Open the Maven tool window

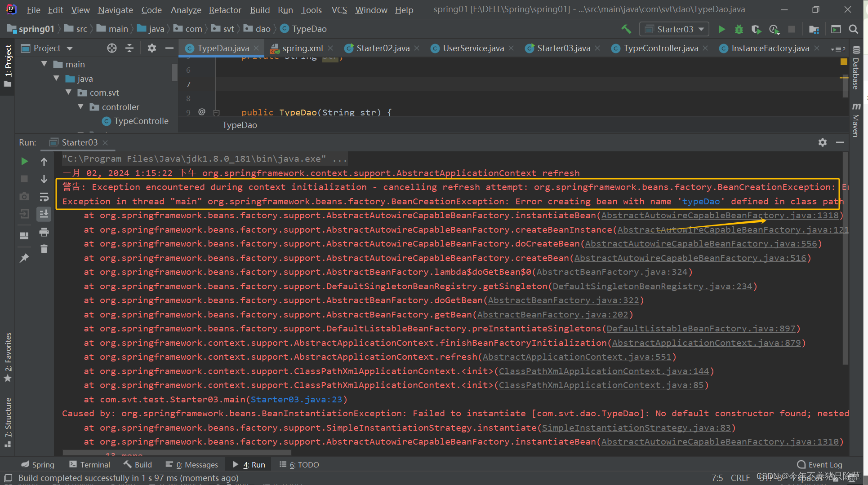[x=856, y=120]
